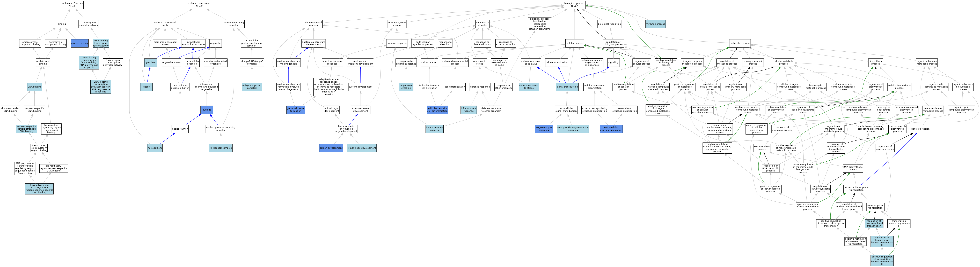Image resolution: width=980 pixels, height=267 pixels.
Task: Click 'organic substance metabolic process' node
Action: [927, 62]
